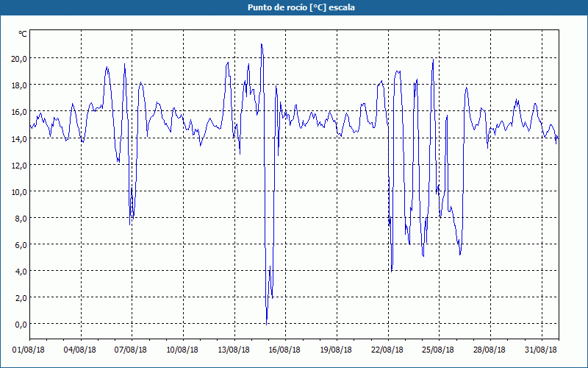Click the 6,0 y-axis label
The image size is (588, 368).
click(x=22, y=245)
